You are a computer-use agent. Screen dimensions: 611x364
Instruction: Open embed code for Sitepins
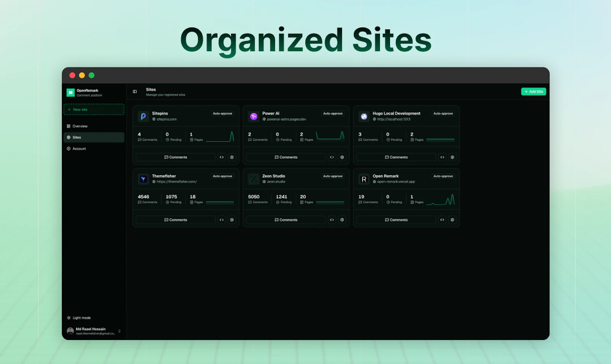click(221, 157)
